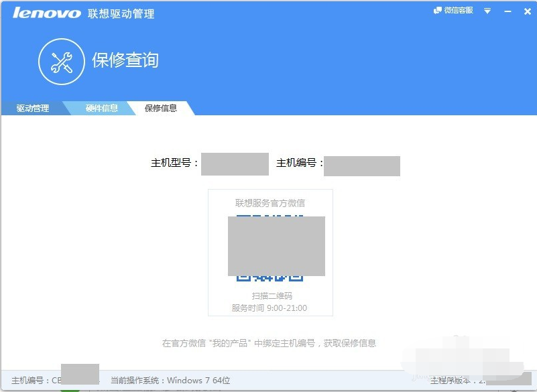Click the 主机编号 value box
The image size is (537, 392).
(361, 164)
